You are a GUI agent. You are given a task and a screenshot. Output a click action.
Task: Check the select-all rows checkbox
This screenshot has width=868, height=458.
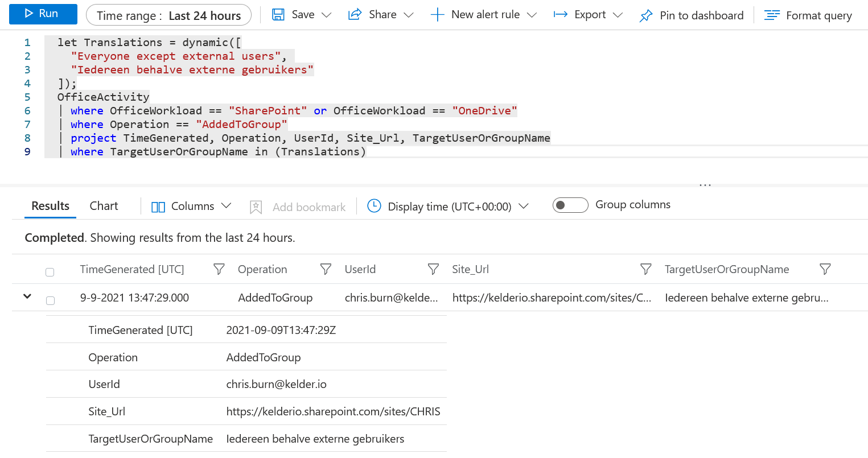(x=50, y=272)
